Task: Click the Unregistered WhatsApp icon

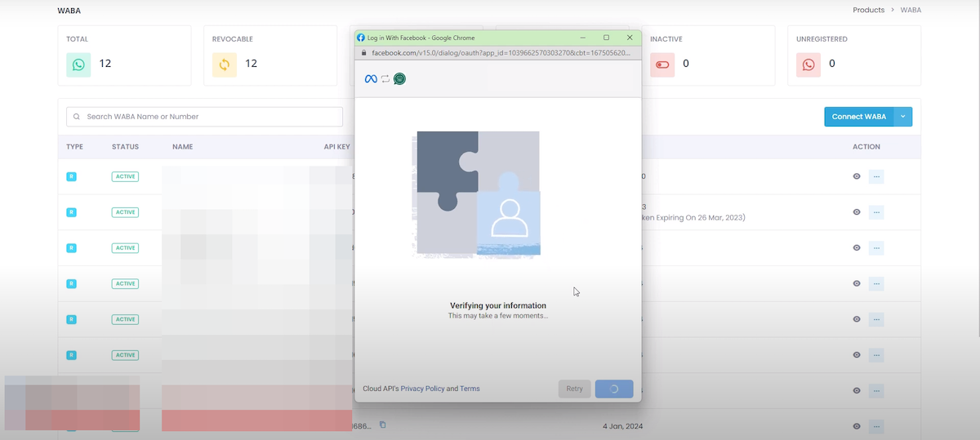Action: point(808,64)
